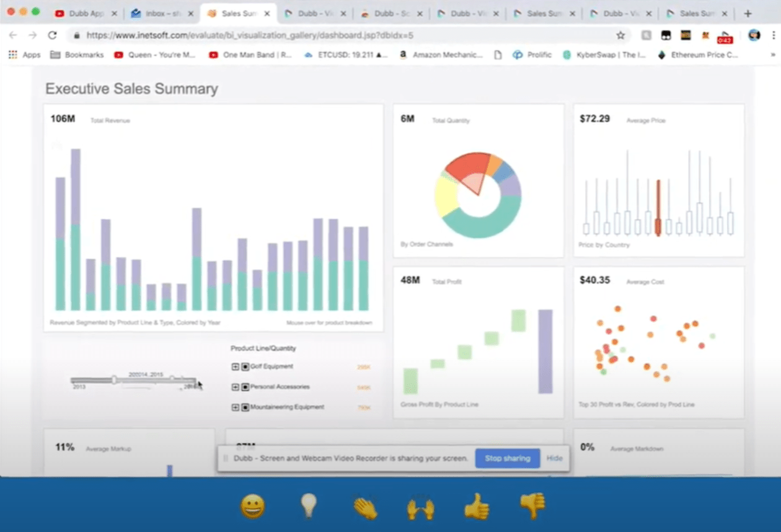Click the orange highlighted candlestick in Price by Country
The height and width of the screenshot is (532, 781).
point(658,208)
